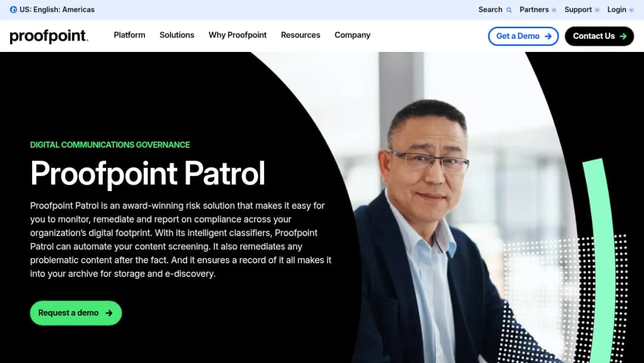Click the globe icon beside US: English
The image size is (644, 363).
point(13,10)
